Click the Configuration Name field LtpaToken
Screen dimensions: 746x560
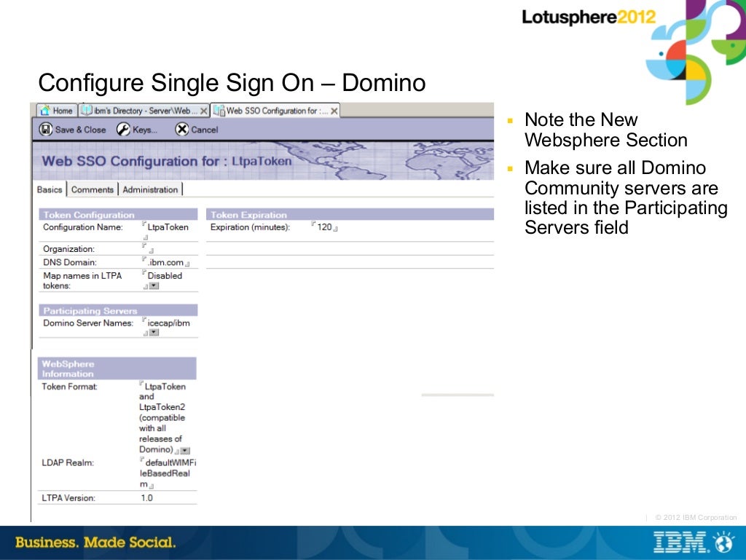coord(168,227)
